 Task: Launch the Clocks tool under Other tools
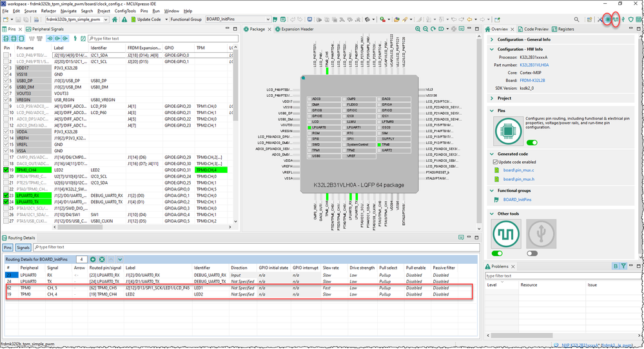tap(506, 233)
